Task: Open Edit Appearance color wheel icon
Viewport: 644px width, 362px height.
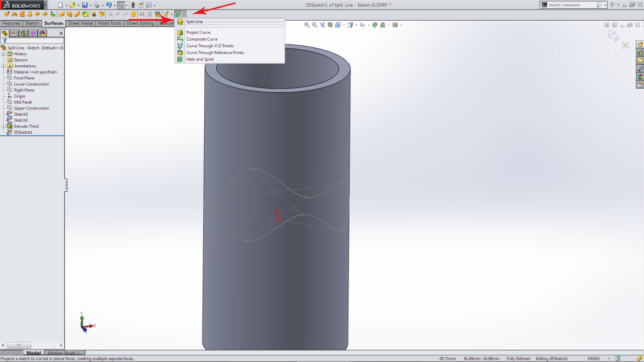Action: point(375,25)
